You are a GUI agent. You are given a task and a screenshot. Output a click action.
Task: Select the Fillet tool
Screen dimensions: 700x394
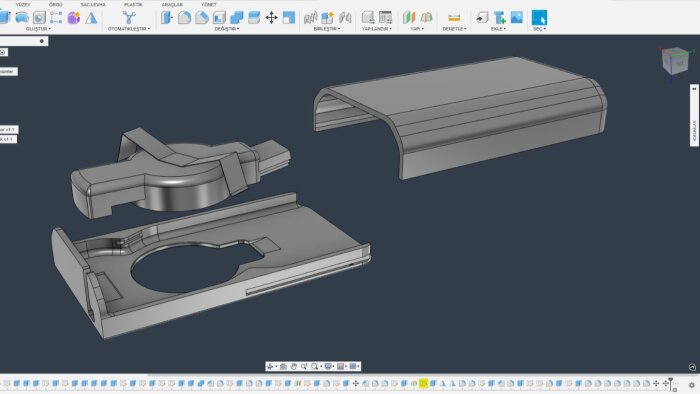[184, 17]
